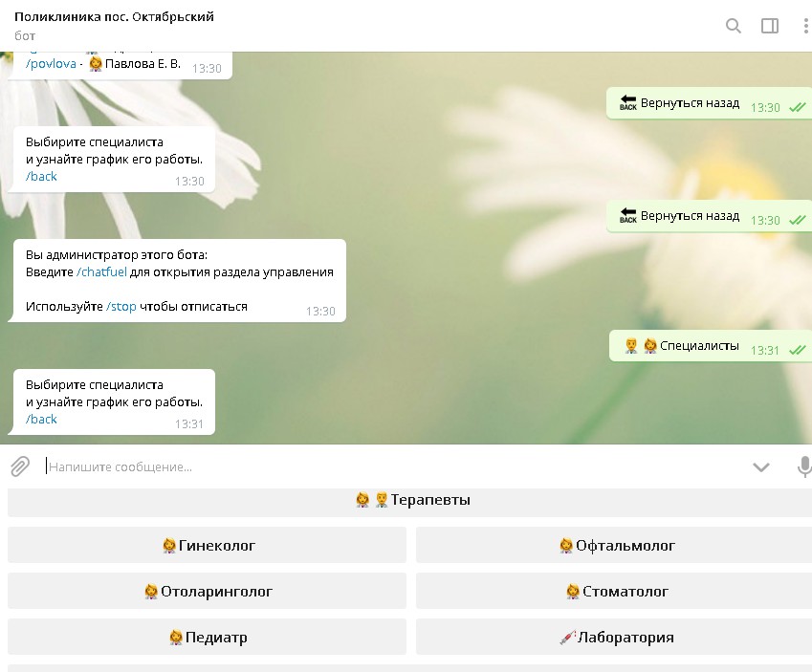Select the Отоларинголог button

click(x=208, y=592)
